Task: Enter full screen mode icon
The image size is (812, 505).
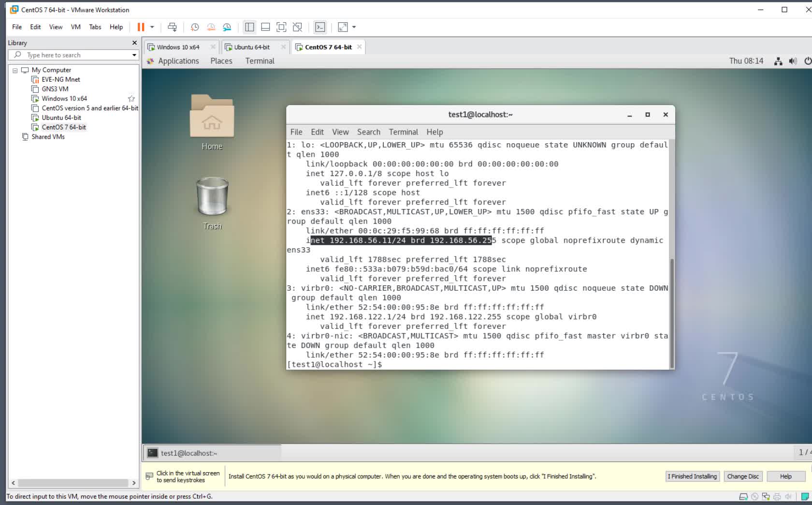Action: coord(281,27)
